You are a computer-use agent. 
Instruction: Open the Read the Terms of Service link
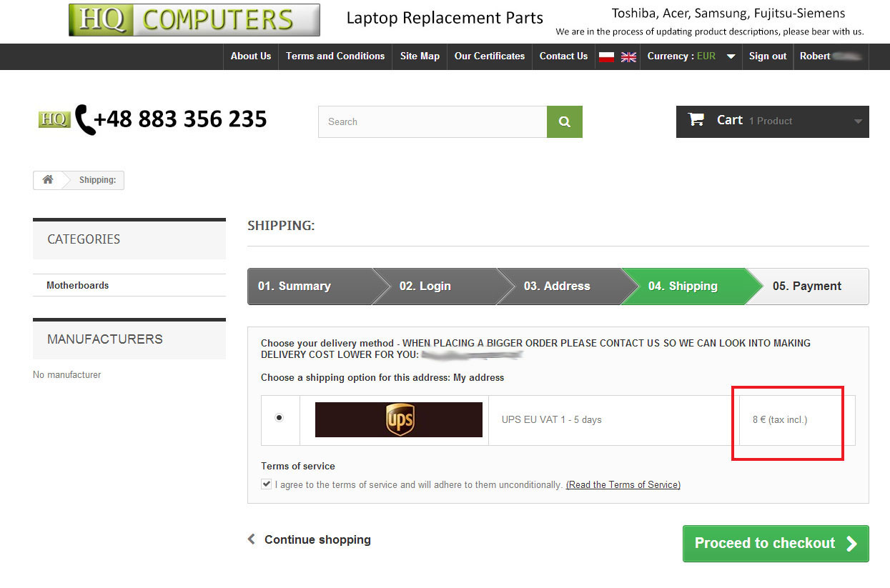623,484
